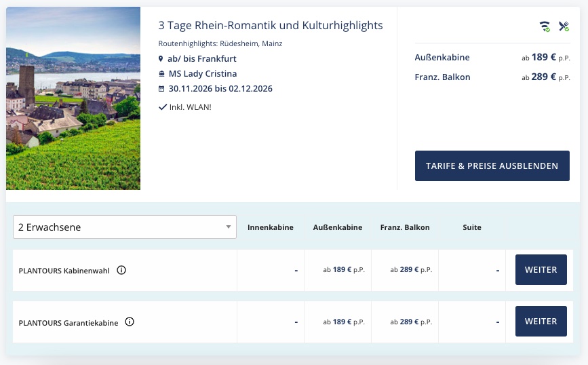
Task: Click the ab/ bis Frankfurt text
Action: click(201, 59)
